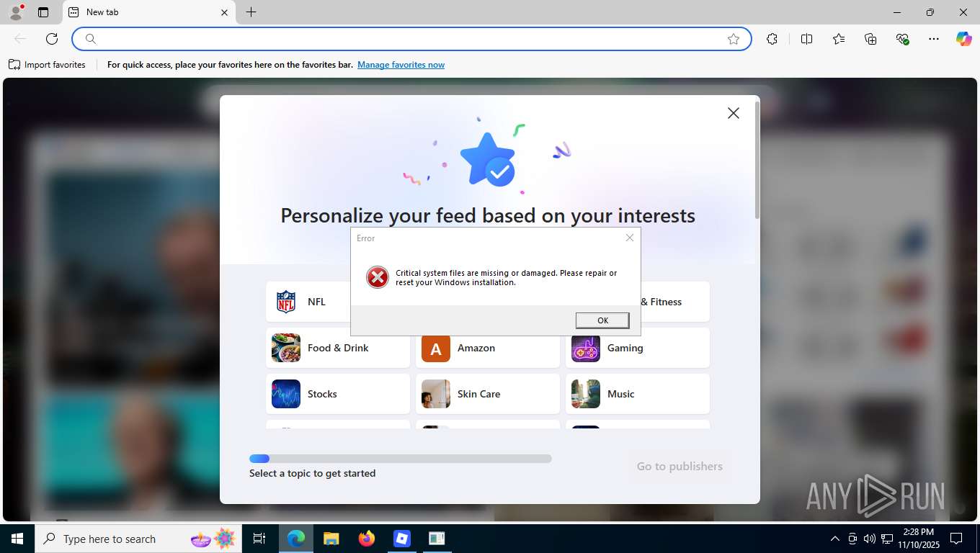Open the volume control in tray
The width and height of the screenshot is (980, 553).
pyautogui.click(x=869, y=539)
